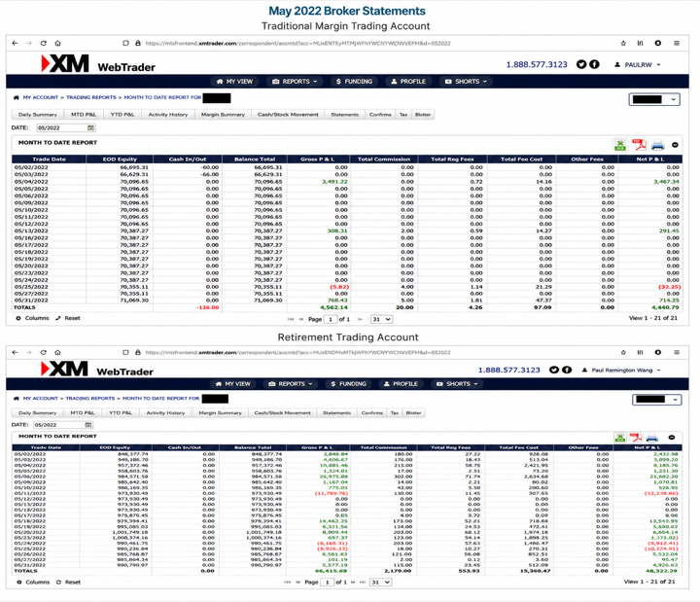Screen dimensions: 700x602
Task: Expand the PAULRW user menu
Action: tap(639, 65)
